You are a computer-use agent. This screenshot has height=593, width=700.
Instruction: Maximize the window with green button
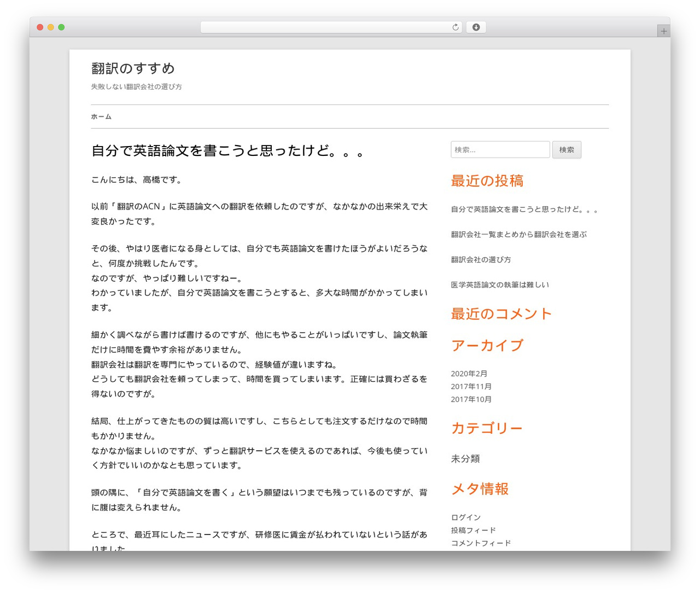click(x=61, y=27)
